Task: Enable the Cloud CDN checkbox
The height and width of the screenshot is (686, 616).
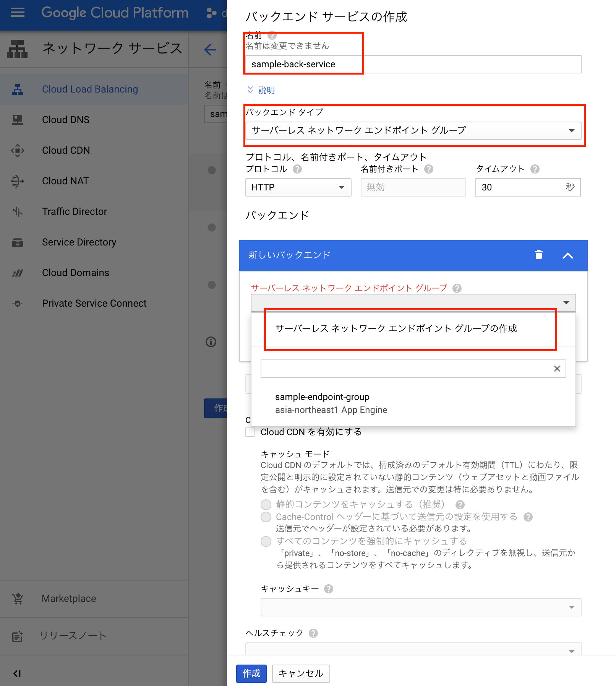Action: [x=250, y=432]
